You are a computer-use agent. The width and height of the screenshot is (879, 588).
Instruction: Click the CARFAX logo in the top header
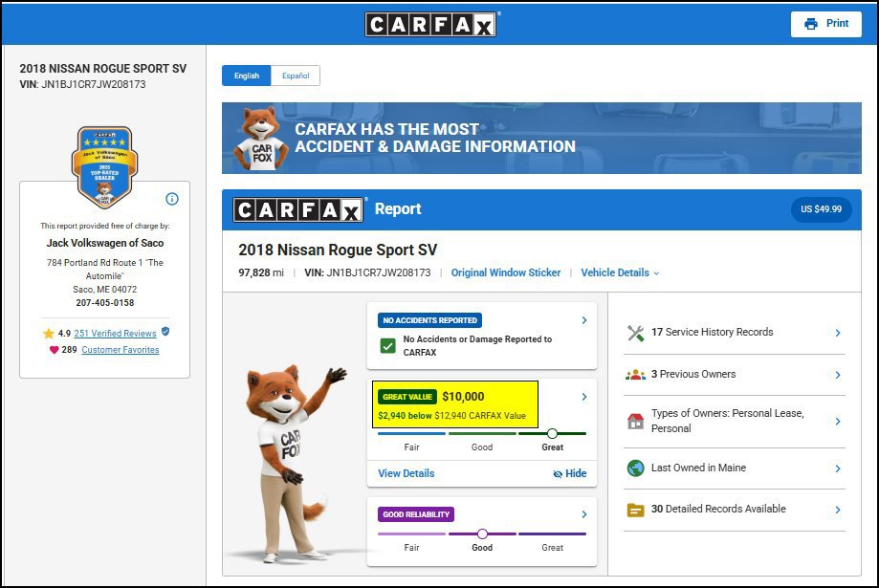pos(430,24)
